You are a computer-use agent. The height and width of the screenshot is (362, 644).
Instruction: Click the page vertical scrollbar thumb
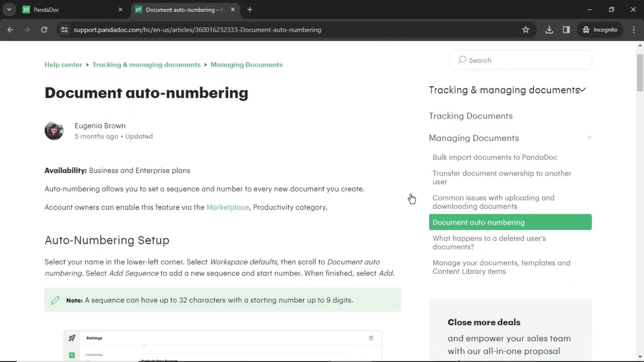(640, 73)
